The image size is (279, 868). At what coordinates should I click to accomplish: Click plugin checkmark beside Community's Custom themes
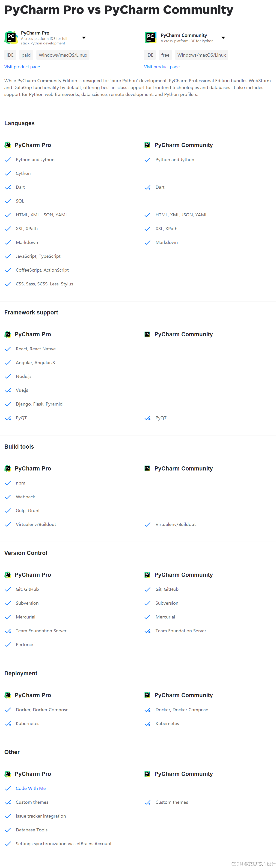click(147, 803)
